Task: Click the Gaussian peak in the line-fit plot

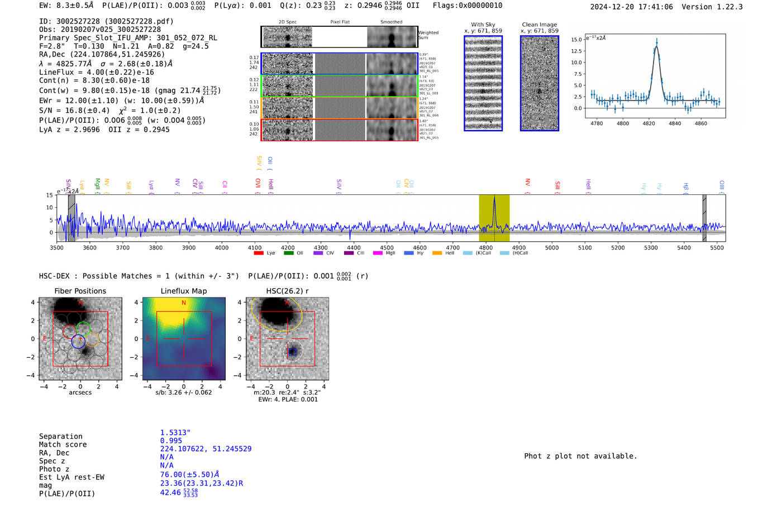Action: [x=657, y=44]
